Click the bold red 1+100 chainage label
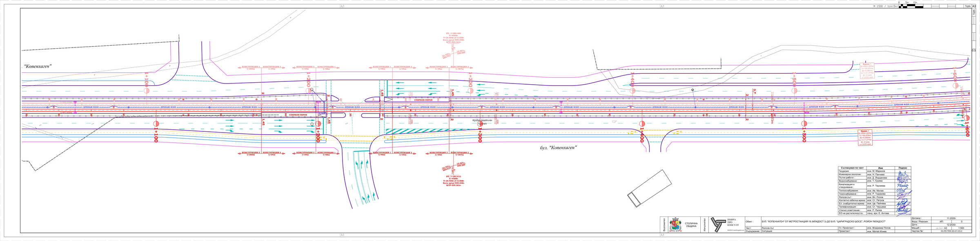The image size is (980, 241). pos(156,135)
